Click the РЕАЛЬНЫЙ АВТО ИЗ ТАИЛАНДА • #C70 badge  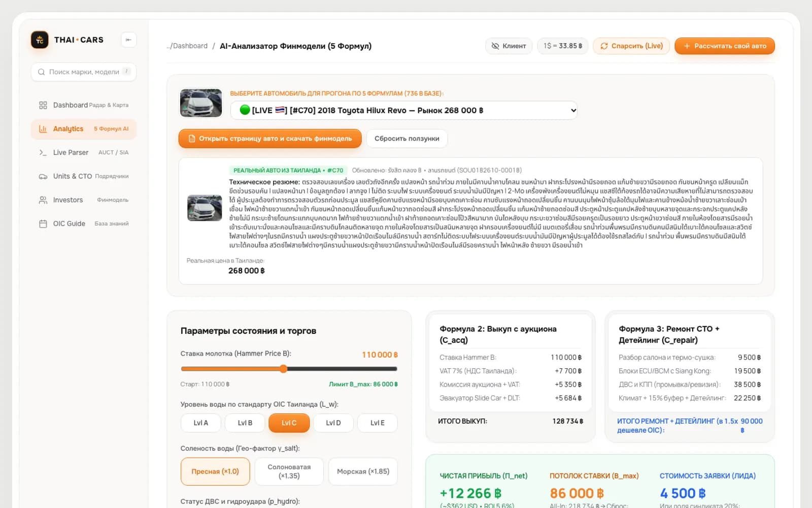click(x=288, y=170)
